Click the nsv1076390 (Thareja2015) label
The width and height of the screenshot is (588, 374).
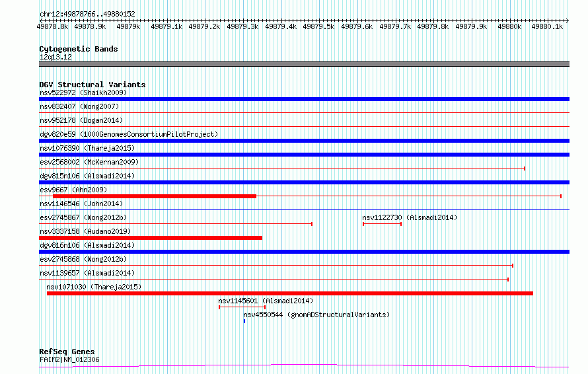[x=87, y=148]
